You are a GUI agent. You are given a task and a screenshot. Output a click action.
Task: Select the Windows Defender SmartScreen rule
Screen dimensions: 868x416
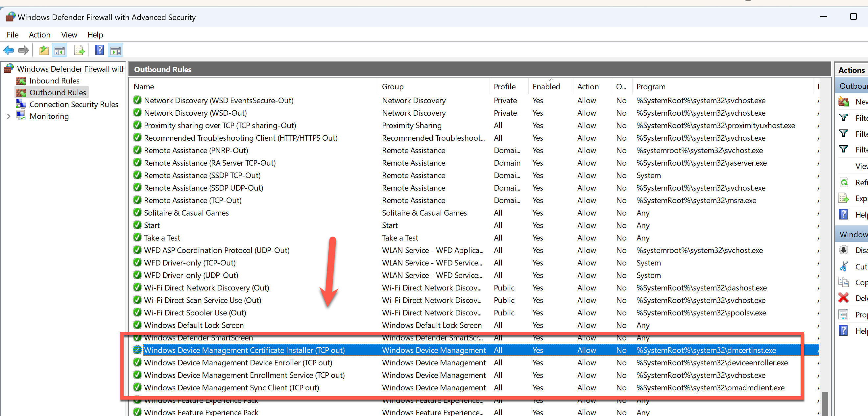tap(475, 337)
